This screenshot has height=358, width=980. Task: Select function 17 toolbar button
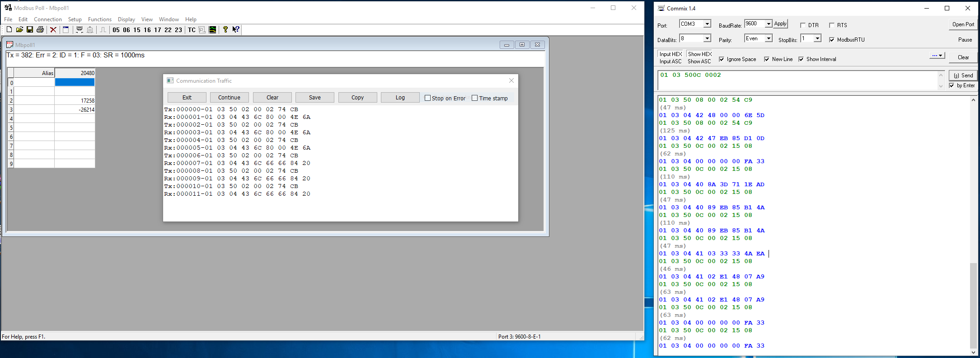[x=158, y=30]
